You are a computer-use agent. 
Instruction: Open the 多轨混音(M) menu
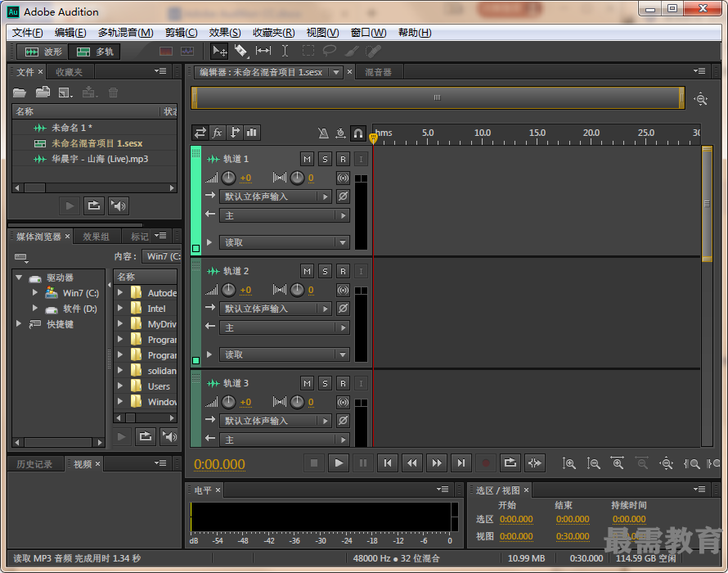point(125,33)
